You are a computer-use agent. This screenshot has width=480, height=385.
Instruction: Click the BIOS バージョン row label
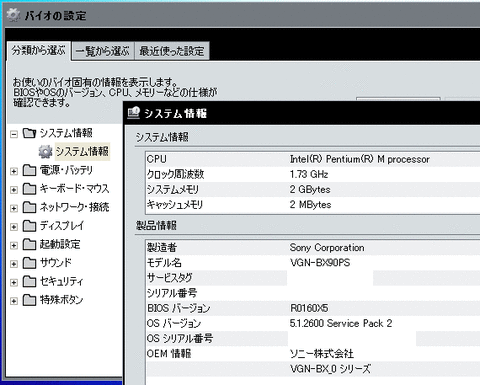(x=179, y=308)
